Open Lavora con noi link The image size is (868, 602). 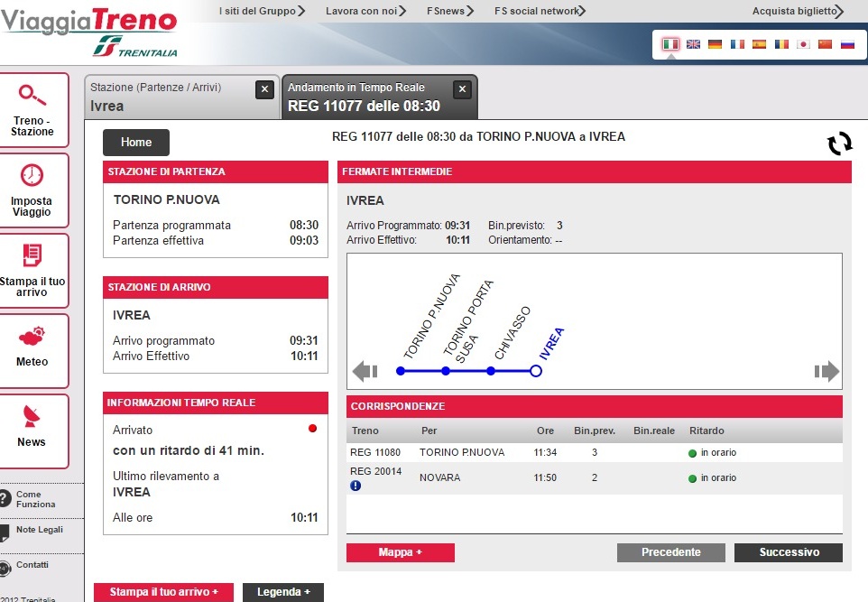366,11
